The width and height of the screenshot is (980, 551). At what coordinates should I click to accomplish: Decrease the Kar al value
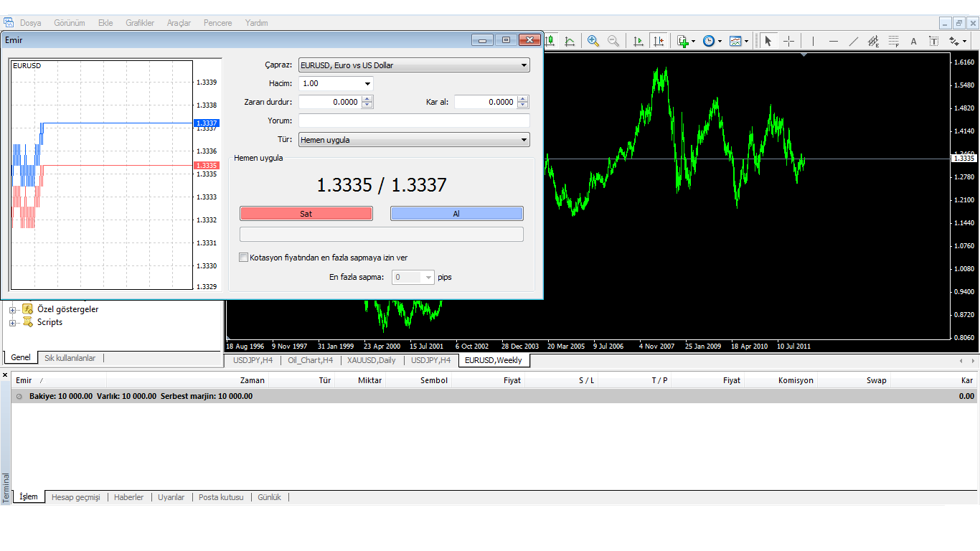(523, 105)
